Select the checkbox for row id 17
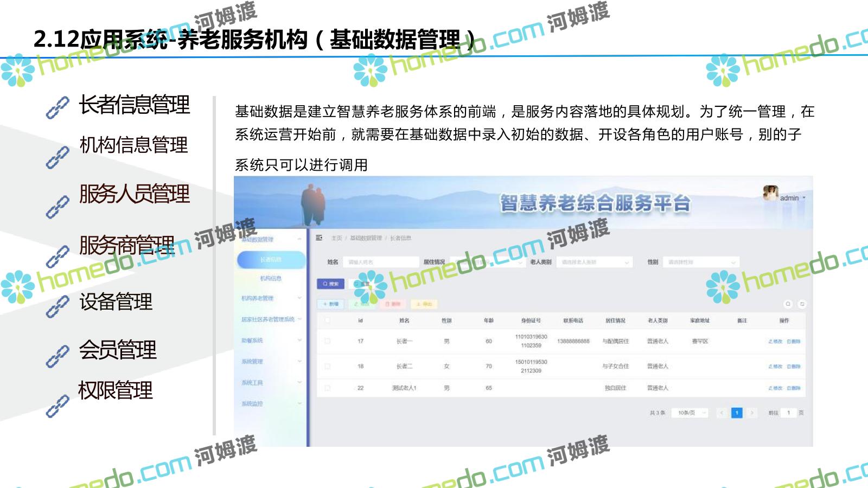 (x=327, y=341)
